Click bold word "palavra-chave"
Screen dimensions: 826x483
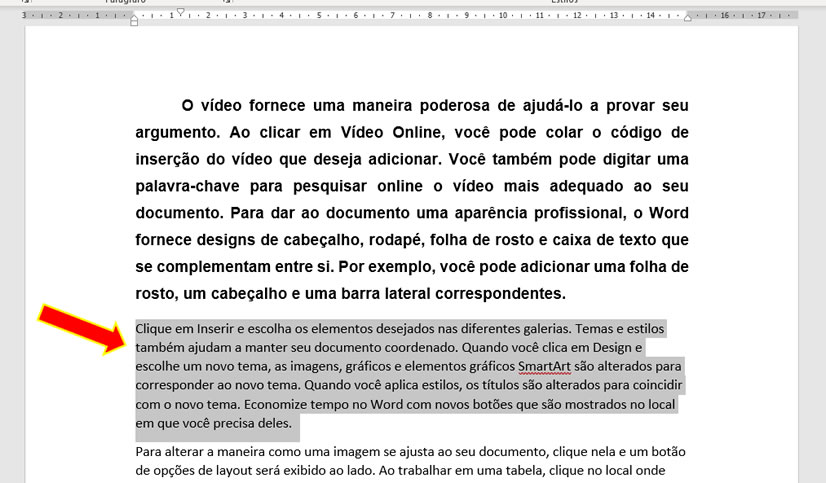click(187, 186)
